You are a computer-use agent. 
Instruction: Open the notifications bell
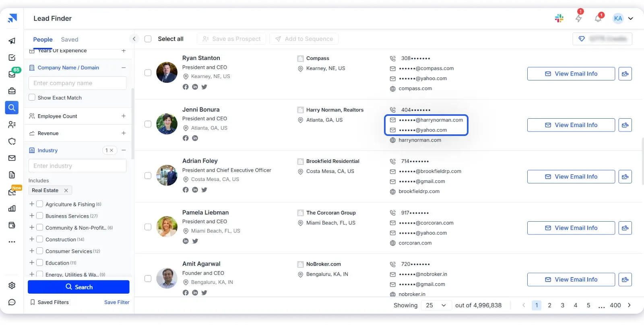click(x=598, y=19)
